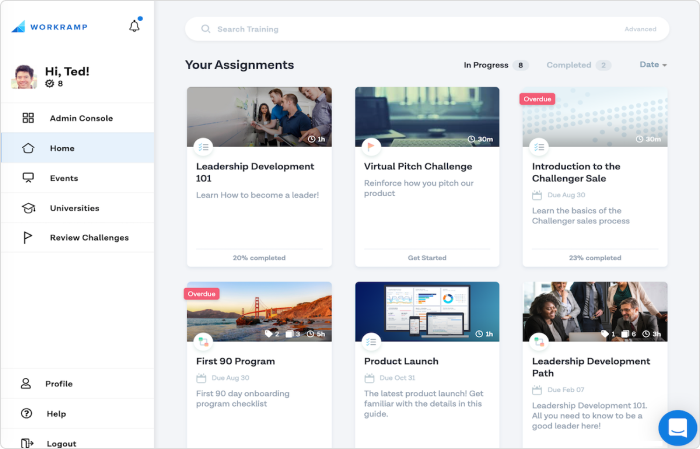Click the badge count under Hi, Ted!

click(x=54, y=83)
